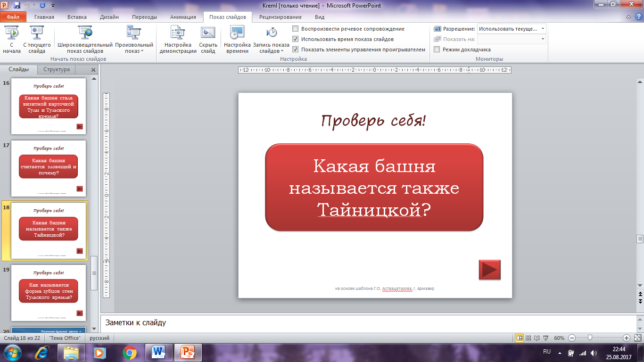Screen dimensions: 644x362
Task: Open Google Chrome from taskbar
Action: (x=130, y=352)
